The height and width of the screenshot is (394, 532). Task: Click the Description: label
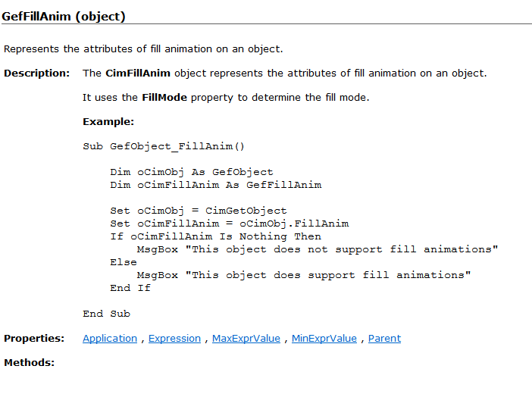click(x=36, y=73)
